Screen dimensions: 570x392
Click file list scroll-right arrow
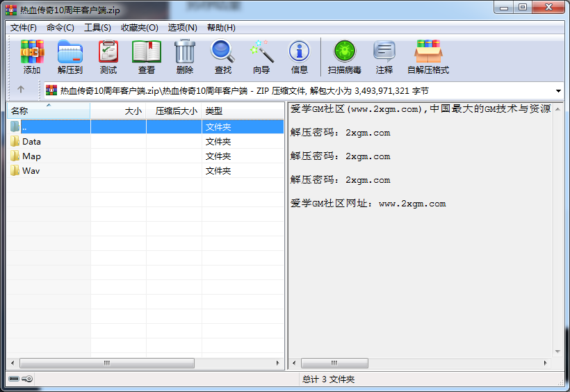click(x=278, y=363)
